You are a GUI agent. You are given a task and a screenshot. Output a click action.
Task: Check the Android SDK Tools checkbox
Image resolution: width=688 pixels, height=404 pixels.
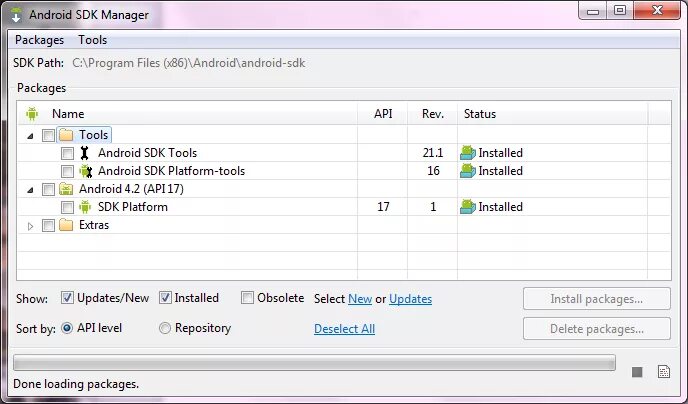67,153
